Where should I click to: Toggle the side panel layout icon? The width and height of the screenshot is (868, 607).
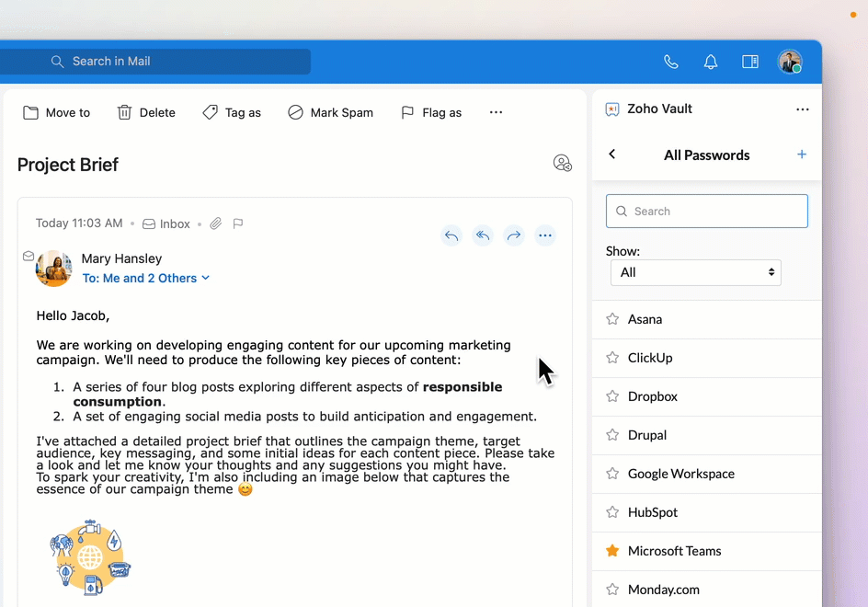(x=750, y=62)
